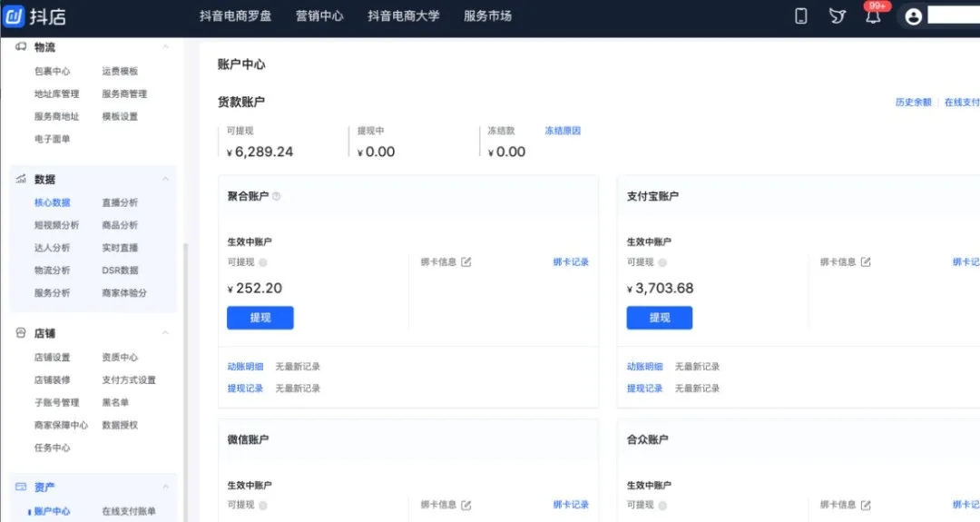Edit 绑卡信息 in 聚合账户 card
Image resolution: width=980 pixels, height=522 pixels.
466,262
